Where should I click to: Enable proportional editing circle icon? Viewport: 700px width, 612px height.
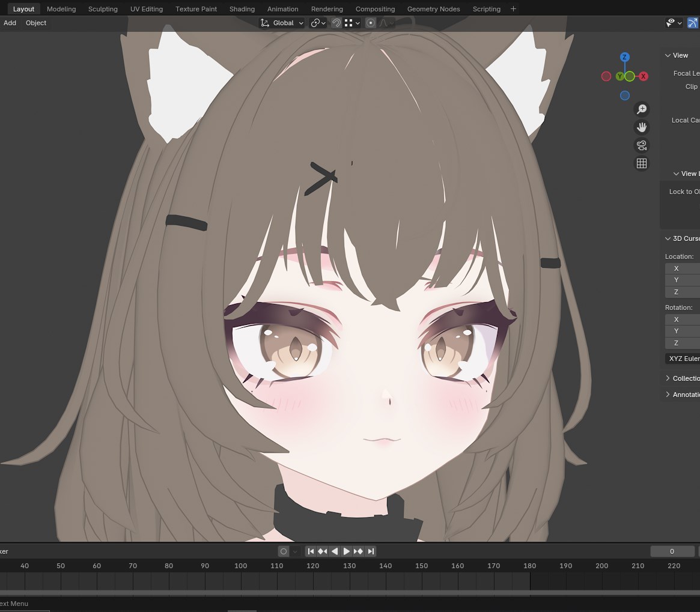coord(371,23)
